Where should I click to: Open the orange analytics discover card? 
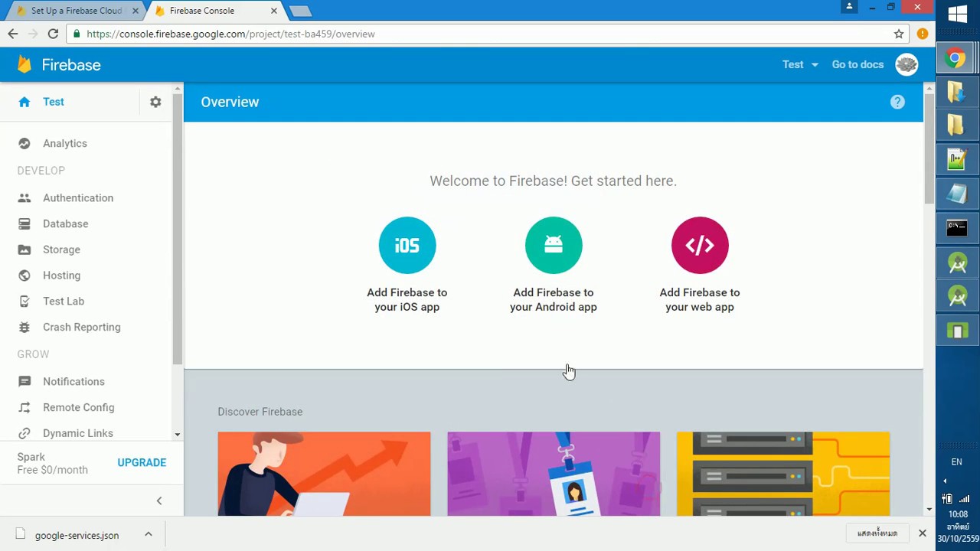(x=324, y=474)
